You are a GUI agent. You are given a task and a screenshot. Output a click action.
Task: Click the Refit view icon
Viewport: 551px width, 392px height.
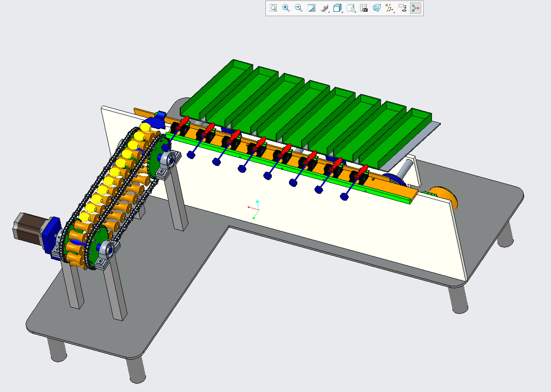(273, 8)
